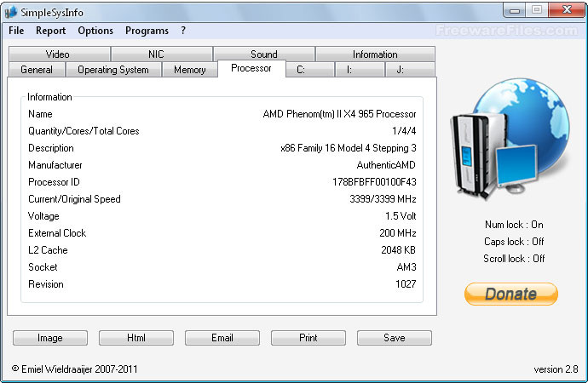Click the processor name 'AMD Phenom(tm) II X4 965 Processor'

(339, 114)
